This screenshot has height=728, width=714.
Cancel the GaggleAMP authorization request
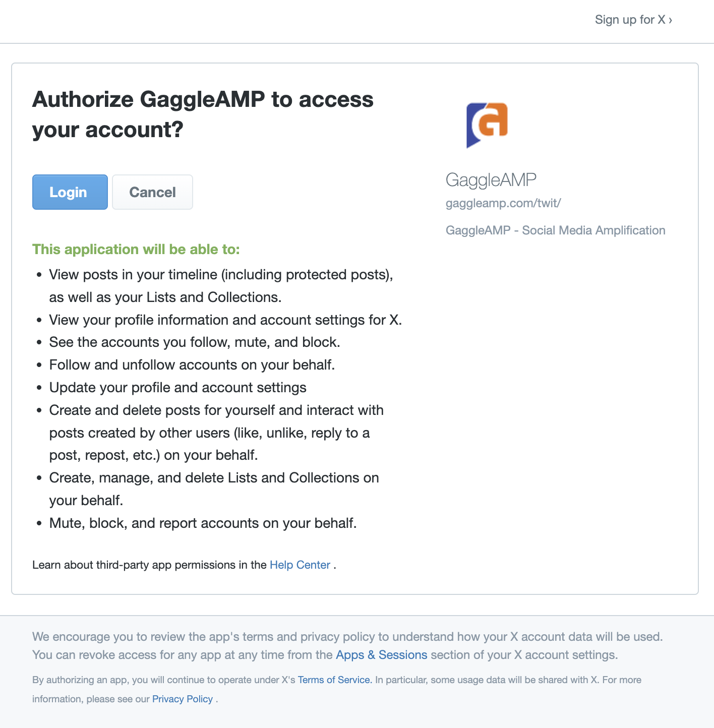pyautogui.click(x=152, y=192)
